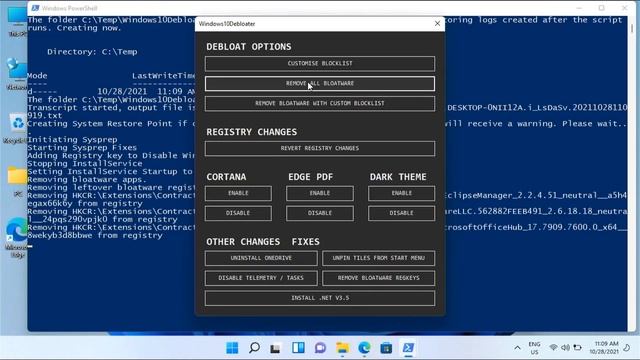Open Widgets from the taskbar
The height and width of the screenshot is (360, 640).
[298, 348]
